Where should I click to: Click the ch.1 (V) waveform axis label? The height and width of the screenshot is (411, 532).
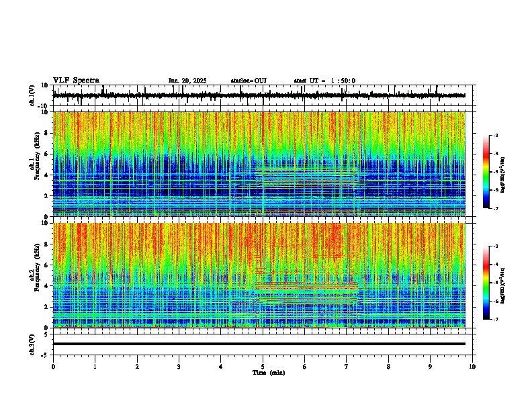(x=32, y=95)
